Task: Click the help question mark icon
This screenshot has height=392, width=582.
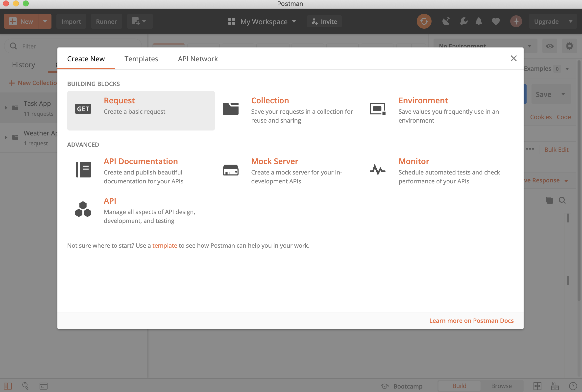Action: point(573,386)
